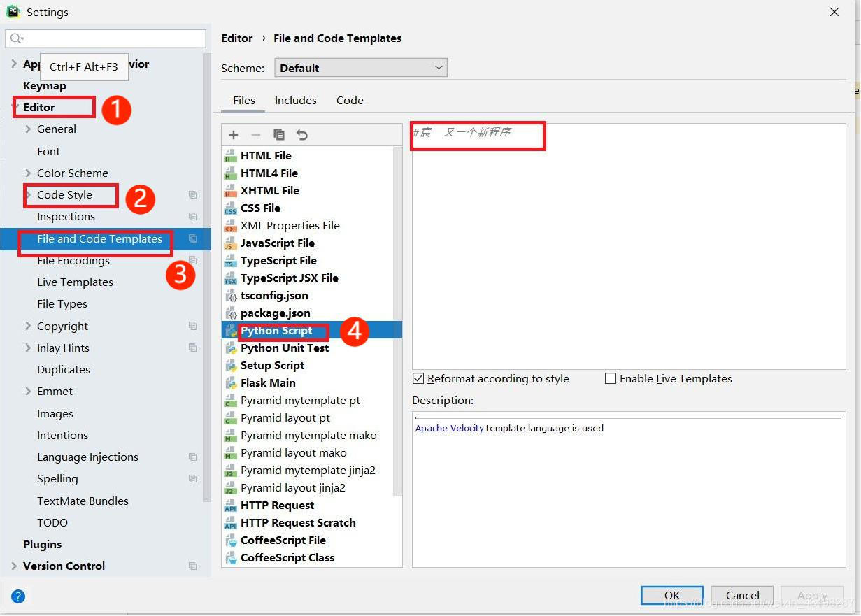Click the reset to default undo icon

coord(302,135)
